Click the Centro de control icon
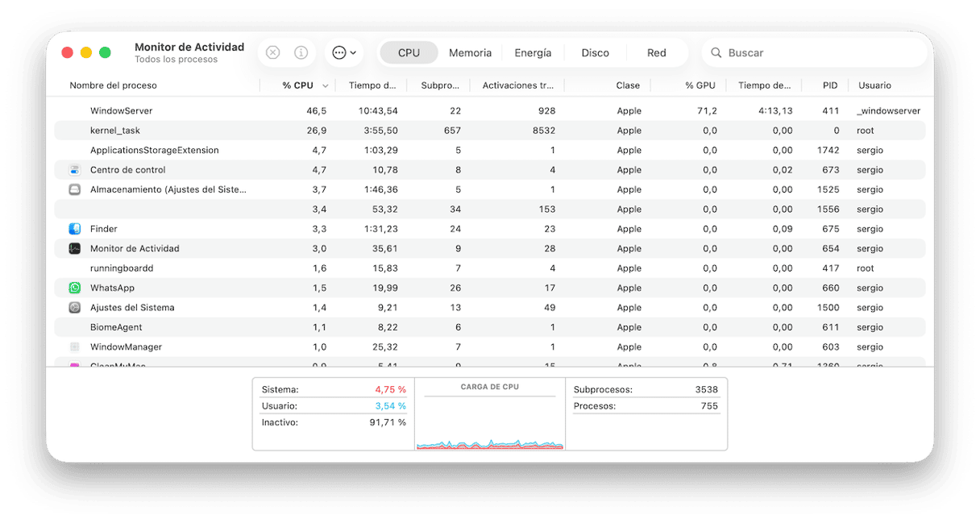The width and height of the screenshot is (980, 523). pos(75,170)
